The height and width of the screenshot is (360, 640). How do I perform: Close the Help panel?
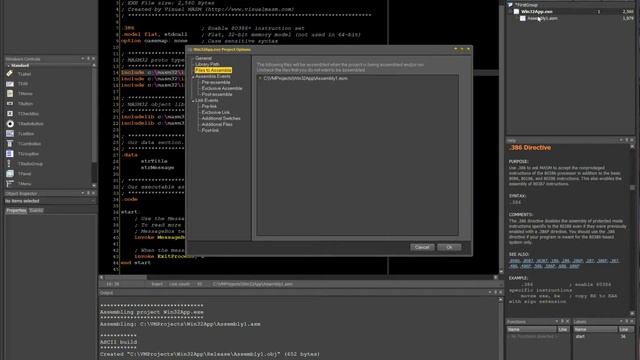[632, 140]
